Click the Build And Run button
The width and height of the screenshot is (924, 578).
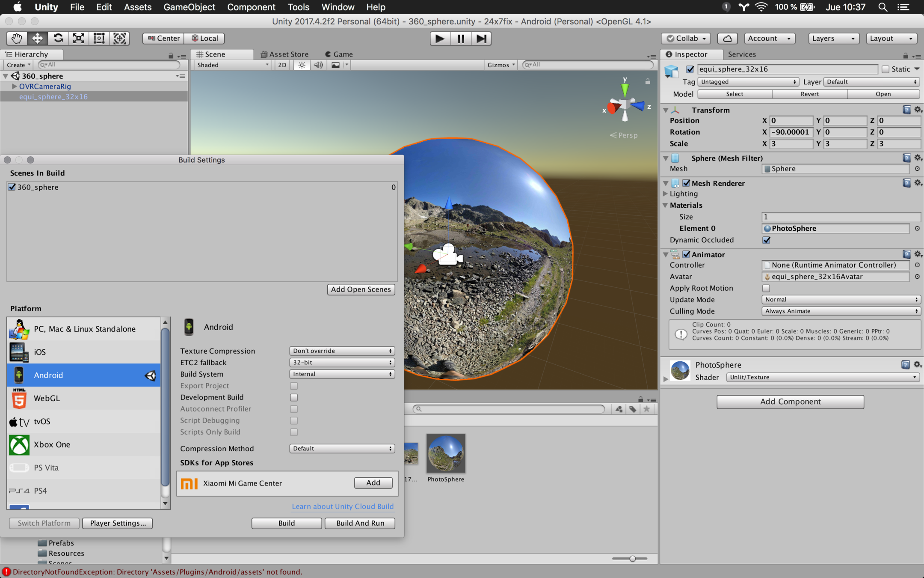click(x=360, y=523)
